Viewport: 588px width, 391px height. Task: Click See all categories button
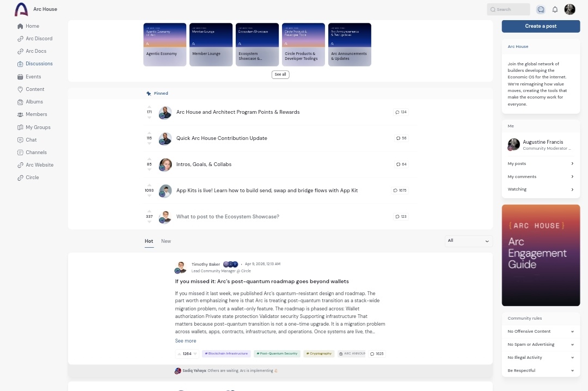coord(280,74)
